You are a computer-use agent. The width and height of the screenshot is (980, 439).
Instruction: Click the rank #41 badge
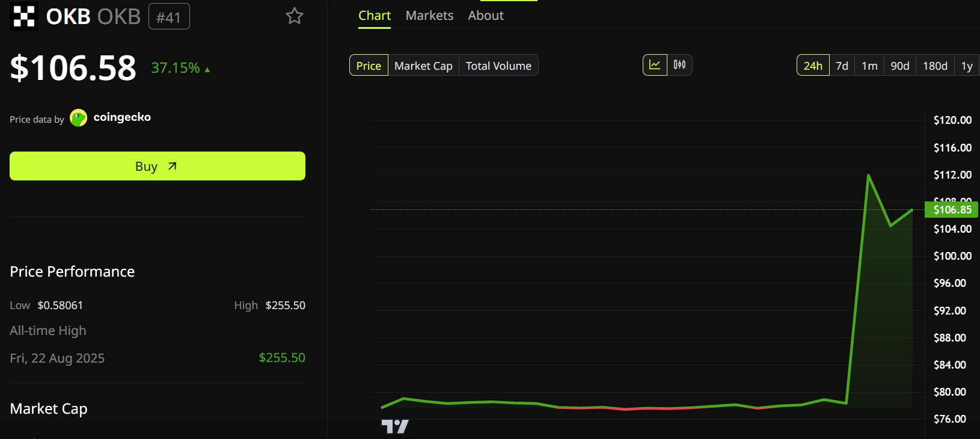tap(169, 17)
